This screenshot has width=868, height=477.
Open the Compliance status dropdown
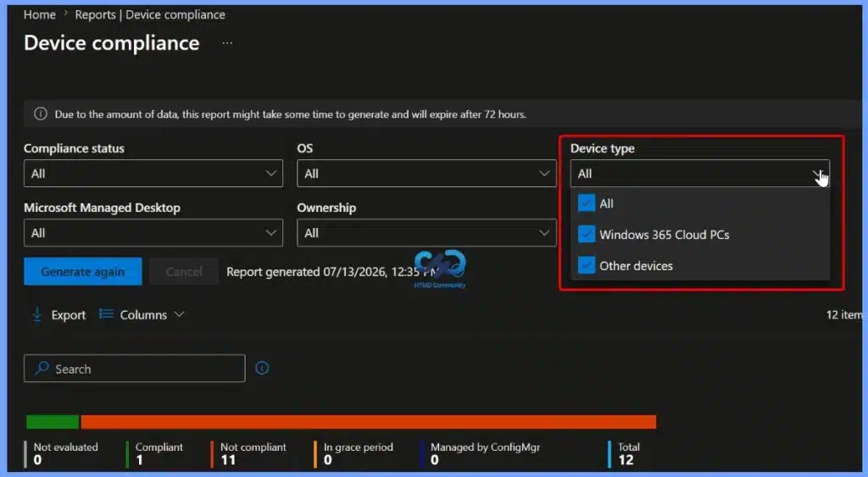pos(153,173)
